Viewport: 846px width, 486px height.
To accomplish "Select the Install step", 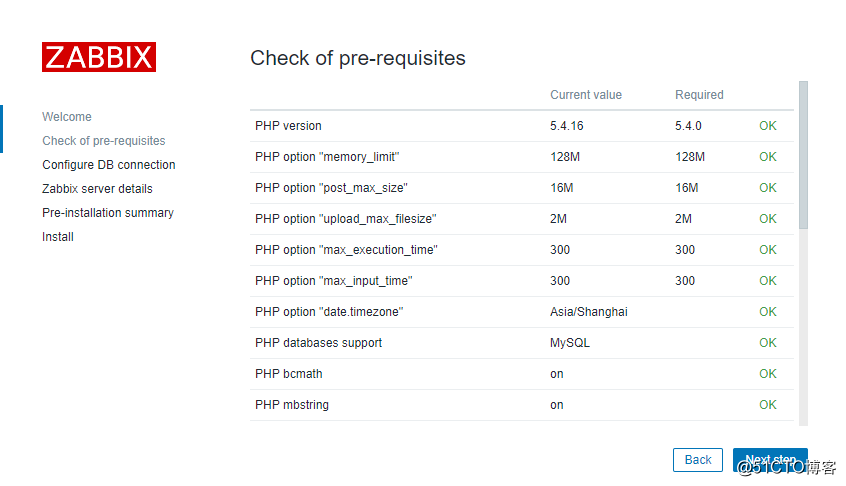I will pyautogui.click(x=58, y=237).
